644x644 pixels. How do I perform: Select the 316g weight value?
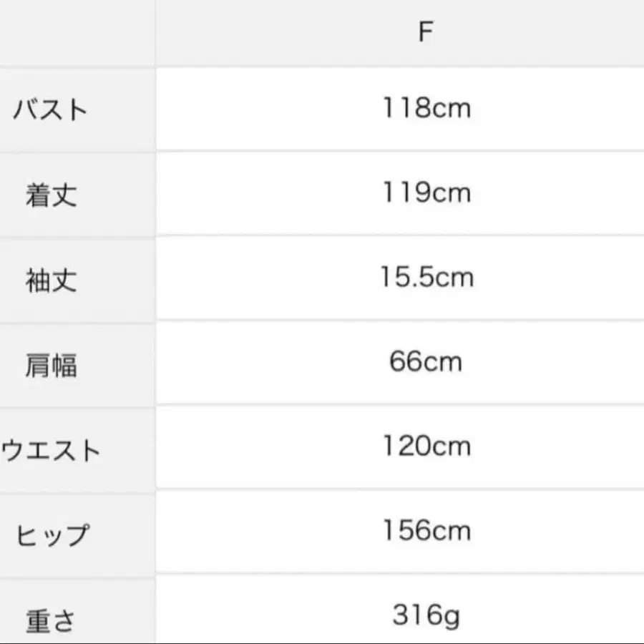[x=426, y=615]
